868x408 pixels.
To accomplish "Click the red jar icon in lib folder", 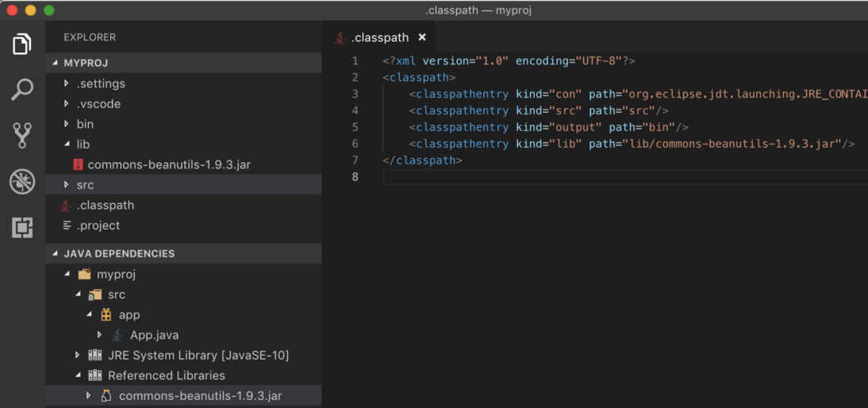I will tap(78, 165).
